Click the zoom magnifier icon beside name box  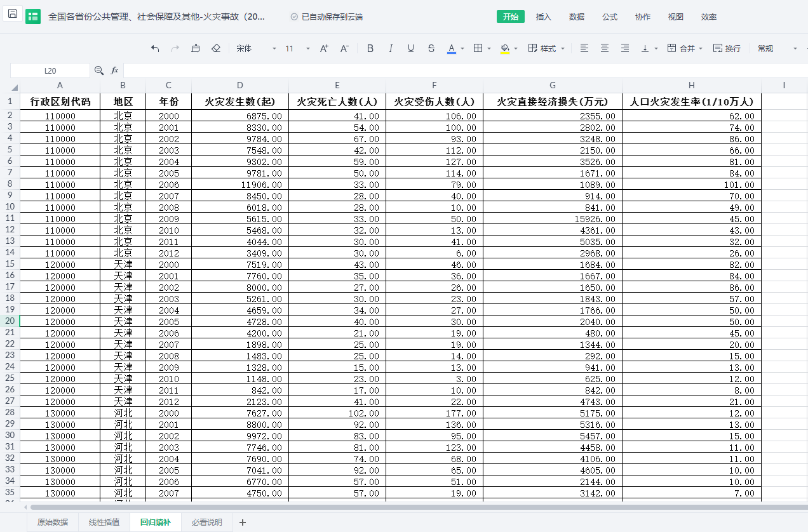point(99,70)
